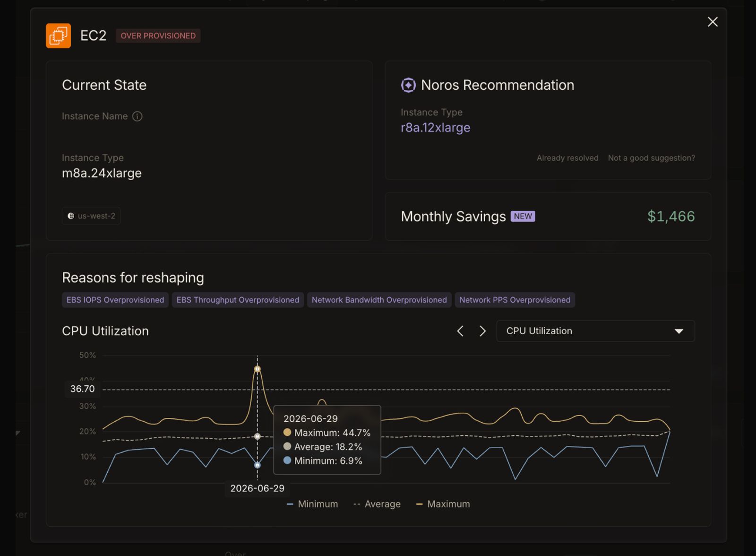Click the us-west-2 region tag
Viewport: 756px width, 556px height.
coord(91,216)
